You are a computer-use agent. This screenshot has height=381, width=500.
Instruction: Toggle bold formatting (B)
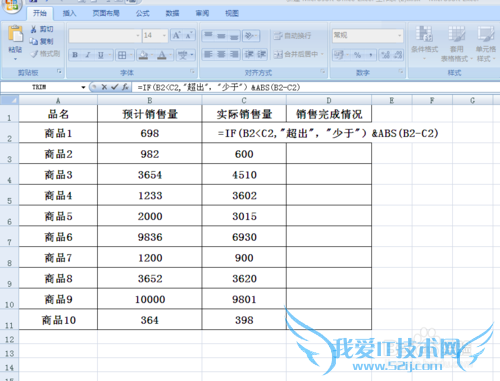tap(75, 55)
